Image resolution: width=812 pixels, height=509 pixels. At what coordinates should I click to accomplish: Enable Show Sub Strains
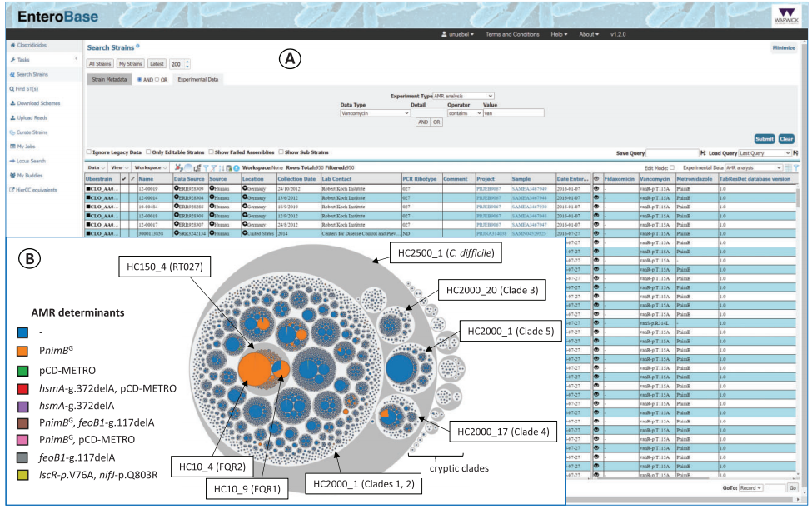281,152
